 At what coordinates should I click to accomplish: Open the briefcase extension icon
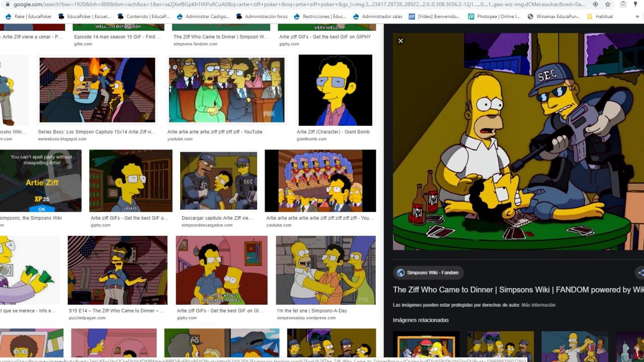click(623, 4)
